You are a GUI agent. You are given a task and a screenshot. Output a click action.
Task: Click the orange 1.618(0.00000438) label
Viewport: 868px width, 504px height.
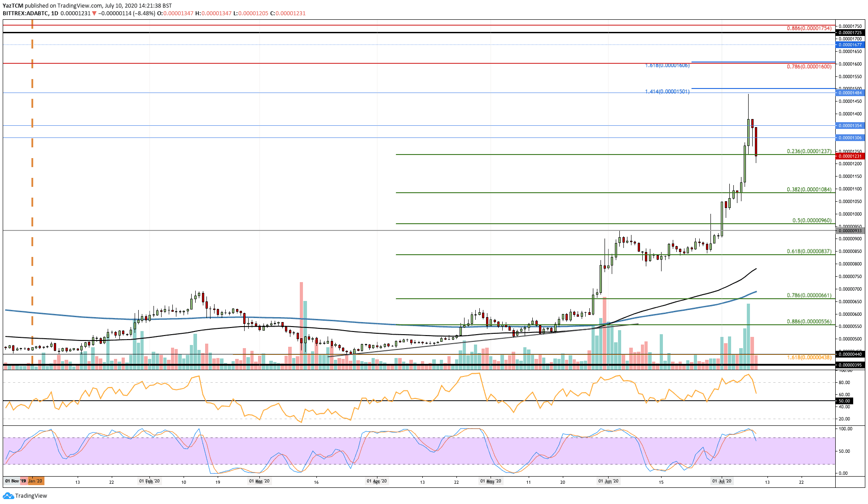809,358
